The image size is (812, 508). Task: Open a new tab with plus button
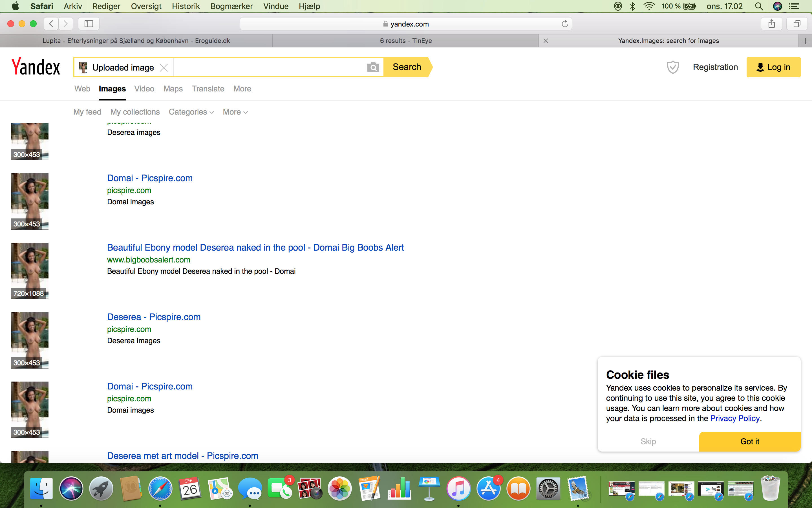click(x=805, y=41)
